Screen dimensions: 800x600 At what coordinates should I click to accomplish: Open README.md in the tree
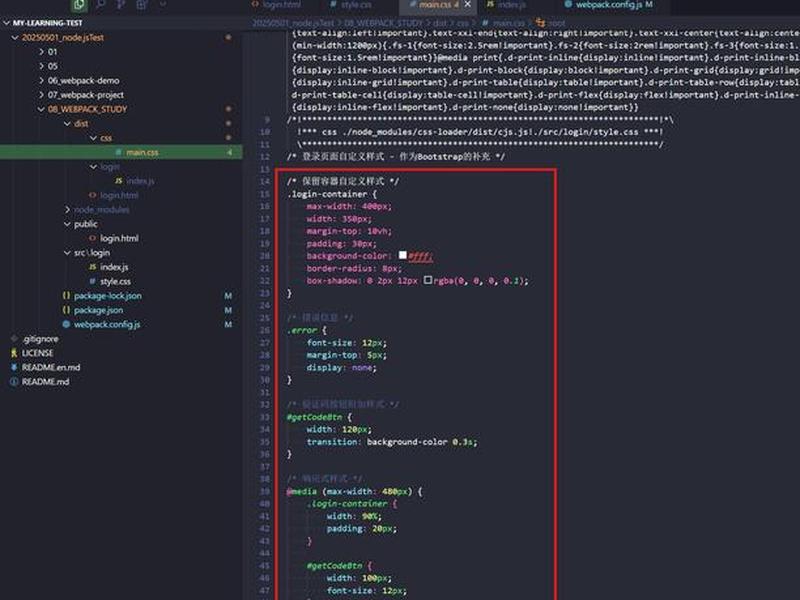click(x=45, y=382)
